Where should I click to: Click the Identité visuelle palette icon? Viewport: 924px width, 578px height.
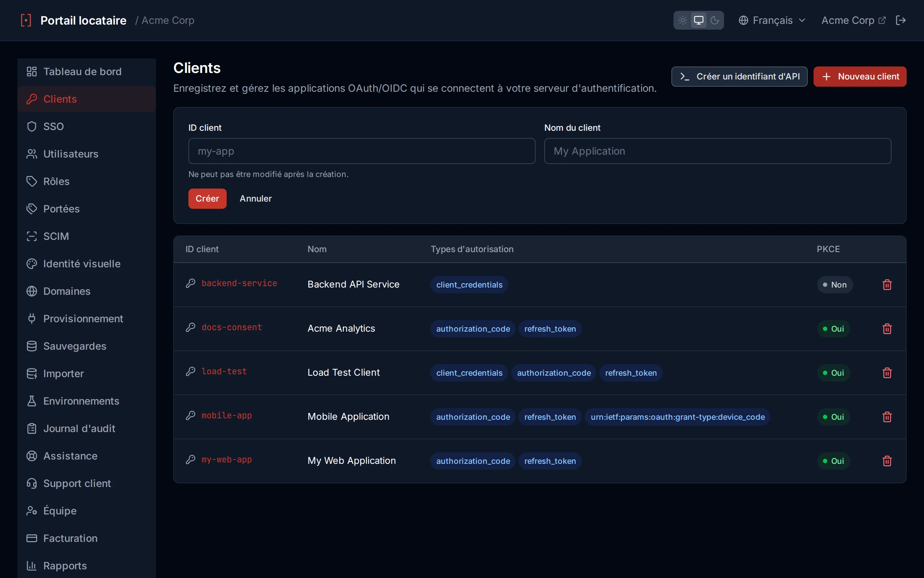pos(32,264)
